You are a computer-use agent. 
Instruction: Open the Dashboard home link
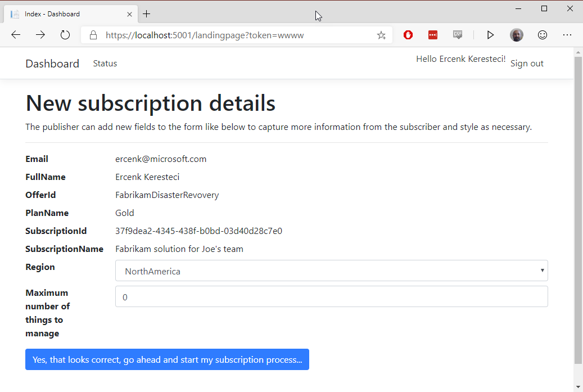(x=52, y=64)
